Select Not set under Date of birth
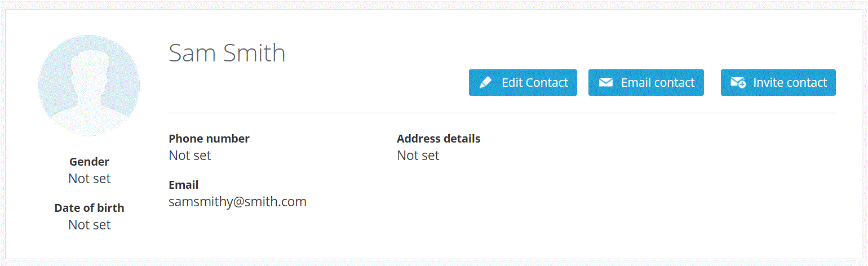 pos(89,225)
